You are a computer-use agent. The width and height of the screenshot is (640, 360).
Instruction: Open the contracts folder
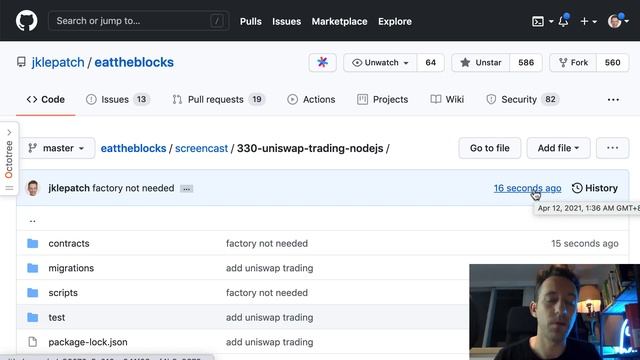69,243
